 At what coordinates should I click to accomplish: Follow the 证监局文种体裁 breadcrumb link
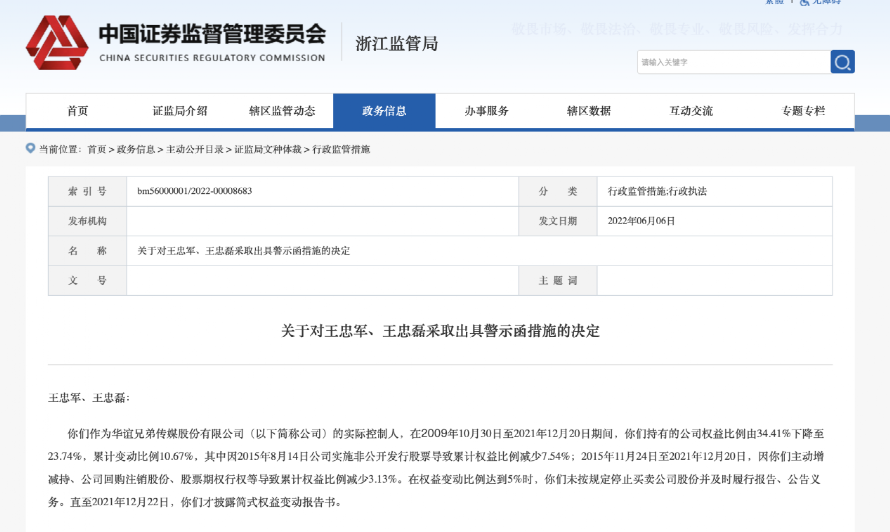tap(268, 149)
